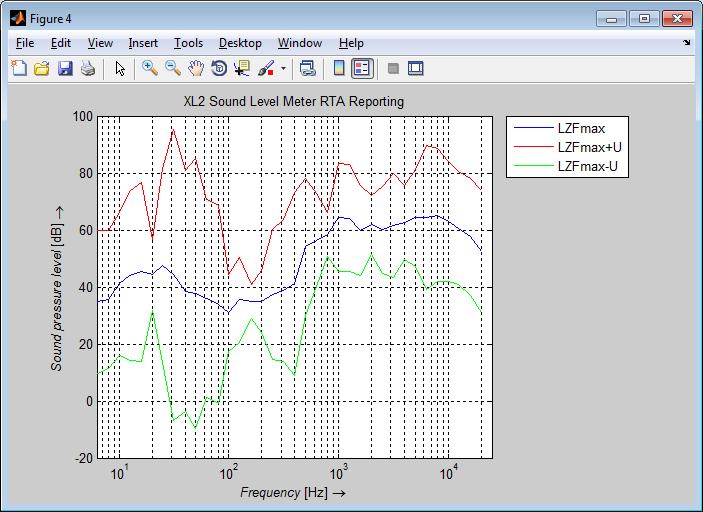Click the blue line sample in legend
703x512 pixels.
(533, 128)
